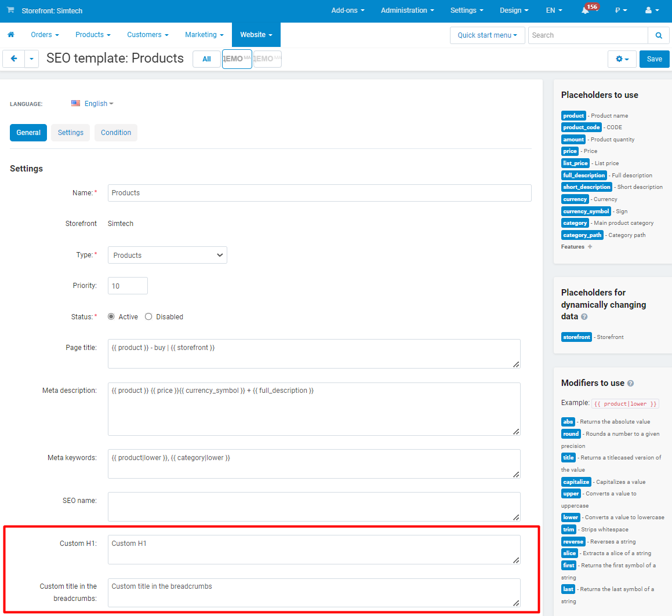Viewport: 672px width, 616px height.
Task: Open the Add-ons menu
Action: 348,10
